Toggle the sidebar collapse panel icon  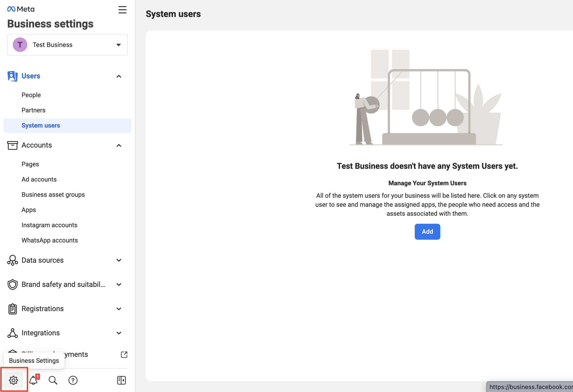[121, 380]
